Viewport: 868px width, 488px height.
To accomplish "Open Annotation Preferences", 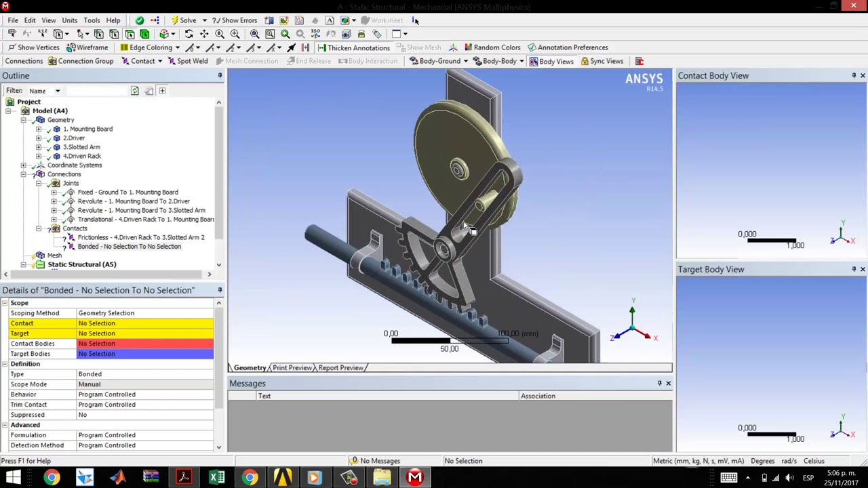I will [567, 47].
